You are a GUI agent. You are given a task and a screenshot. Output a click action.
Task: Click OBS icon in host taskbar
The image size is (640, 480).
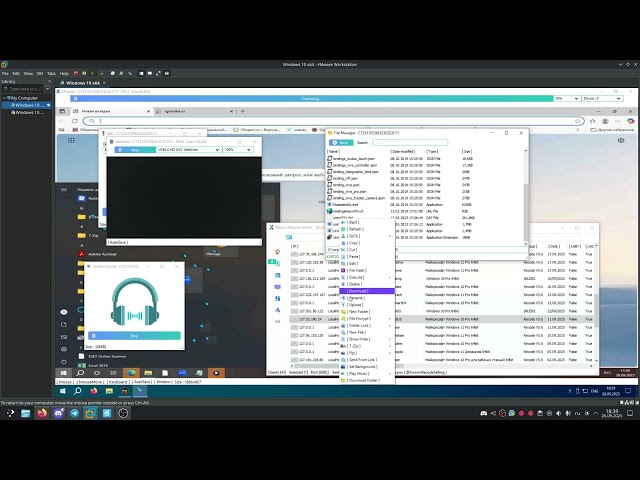coord(123,413)
